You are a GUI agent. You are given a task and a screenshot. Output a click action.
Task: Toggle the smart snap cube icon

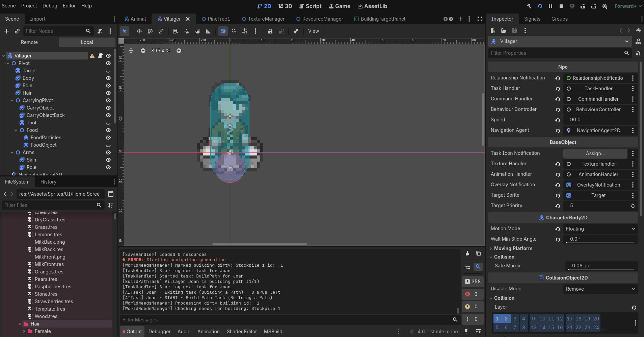223,31
